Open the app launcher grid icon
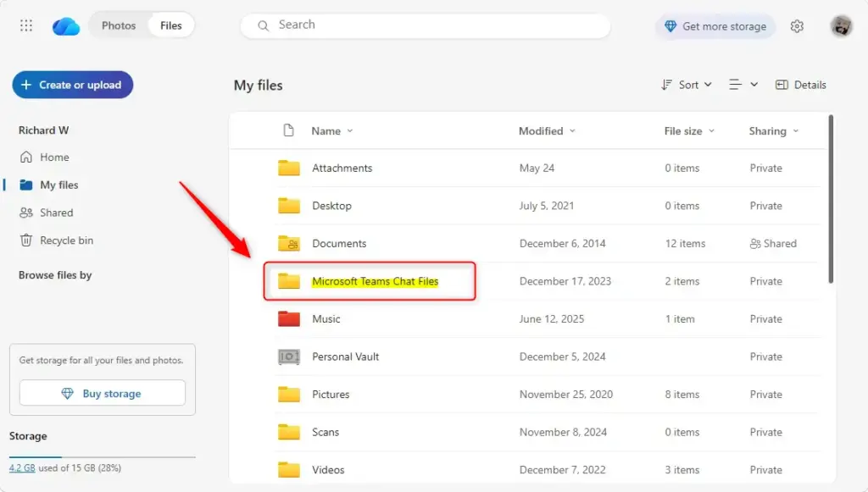Image resolution: width=868 pixels, height=492 pixels. [x=26, y=25]
